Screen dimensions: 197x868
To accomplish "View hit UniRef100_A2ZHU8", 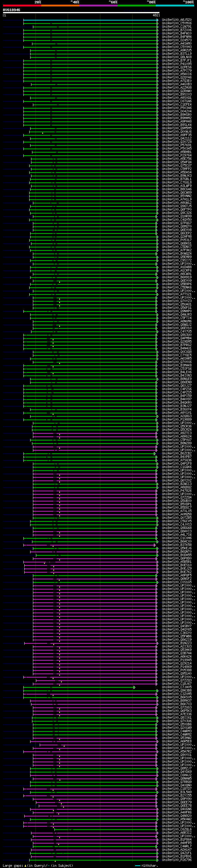I will click(x=177, y=88).
